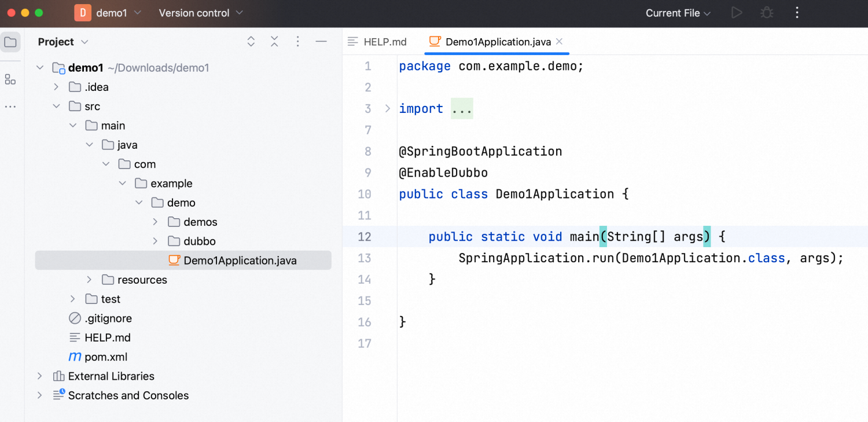Click the Collapse All icon in Project panel
Screen dimensions: 868x422
274,42
